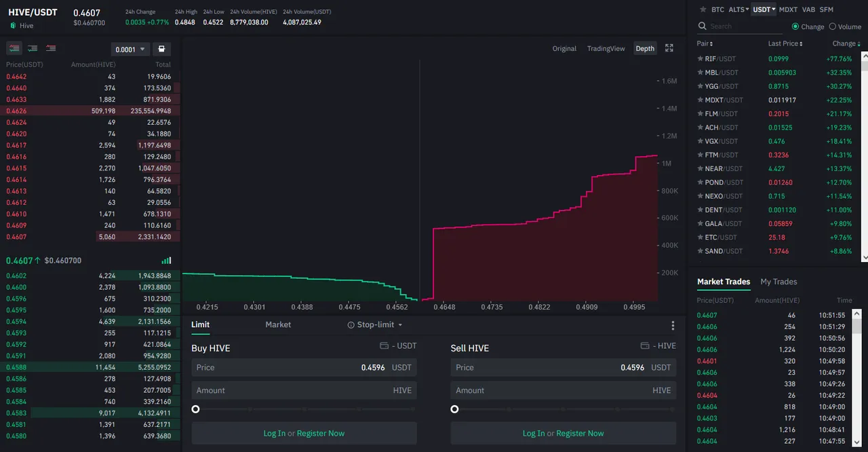
Task: Expand the depth chart to fullscreen
Action: click(669, 48)
